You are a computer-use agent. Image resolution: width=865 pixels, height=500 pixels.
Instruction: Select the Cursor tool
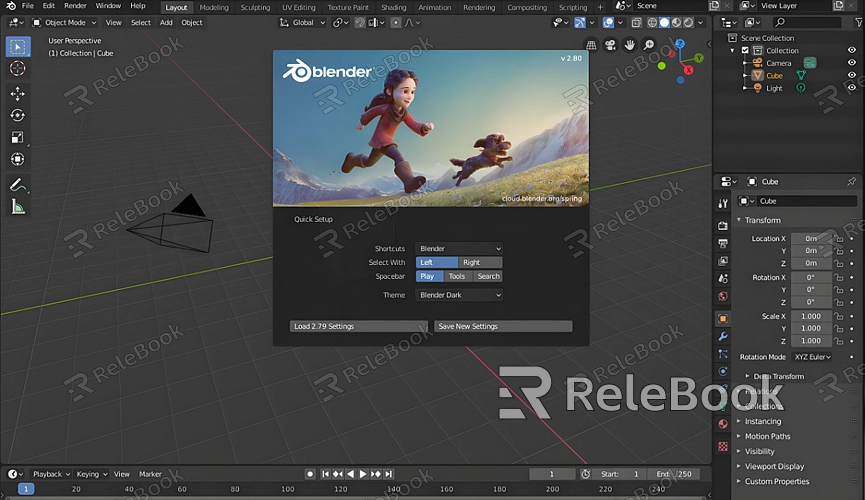pyautogui.click(x=18, y=68)
